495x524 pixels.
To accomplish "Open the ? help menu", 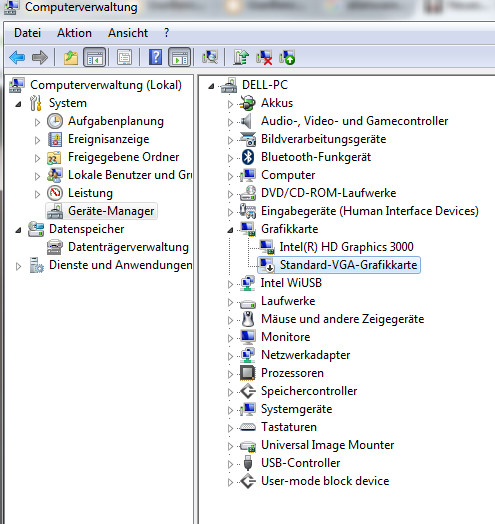I will coord(166,33).
